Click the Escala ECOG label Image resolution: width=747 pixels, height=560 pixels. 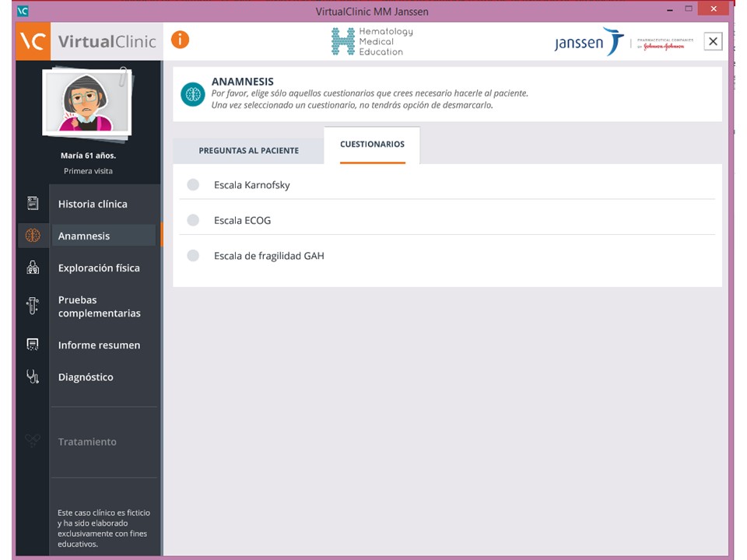click(x=242, y=220)
